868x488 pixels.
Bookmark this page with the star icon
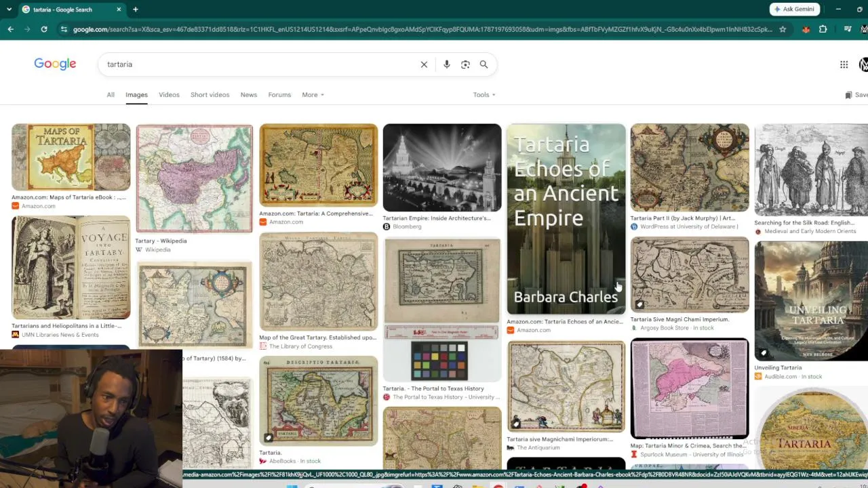(783, 29)
